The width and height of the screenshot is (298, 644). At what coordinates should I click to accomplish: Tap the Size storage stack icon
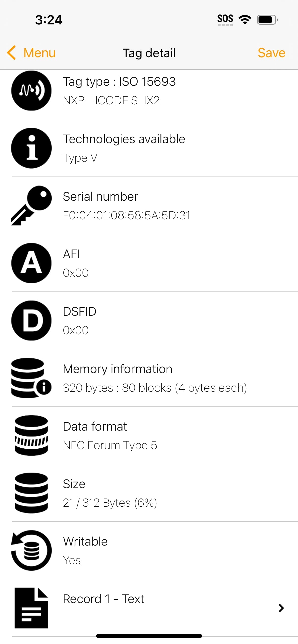click(31, 493)
